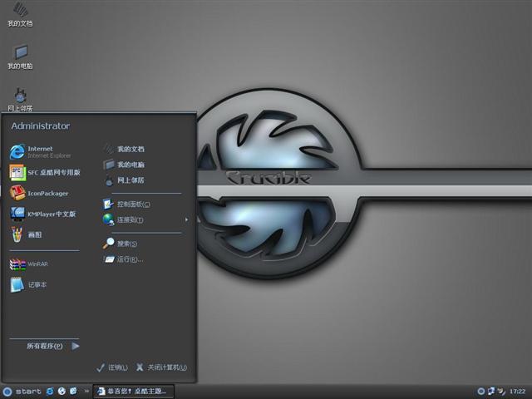The image size is (532, 399).
Task: Open SFC 桌酷网专用版 program
Action: point(45,172)
